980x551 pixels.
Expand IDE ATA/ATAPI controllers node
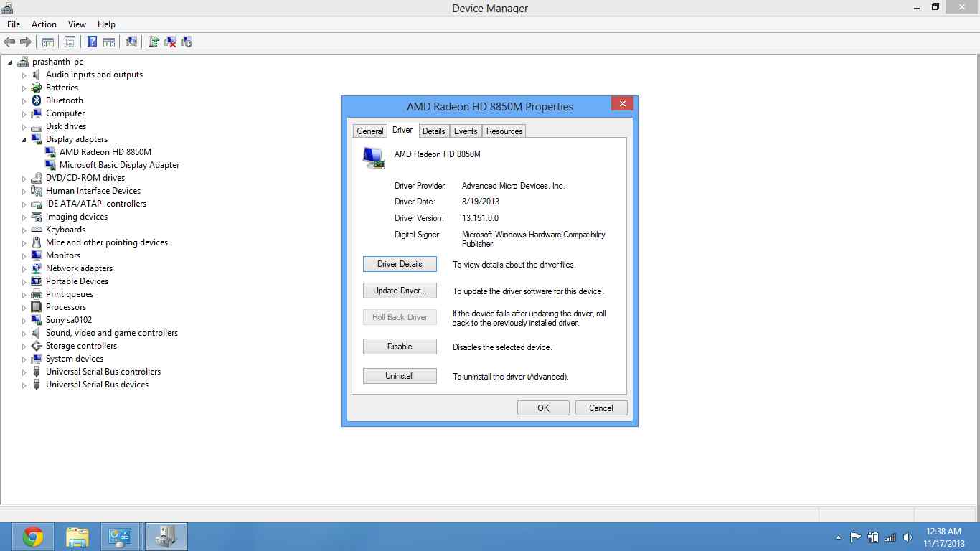coord(24,204)
